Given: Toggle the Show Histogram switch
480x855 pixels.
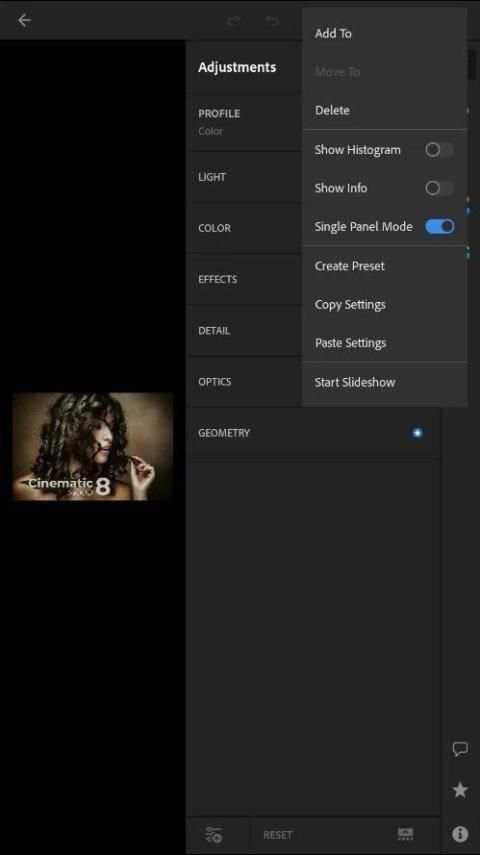Looking at the screenshot, I should (x=439, y=149).
